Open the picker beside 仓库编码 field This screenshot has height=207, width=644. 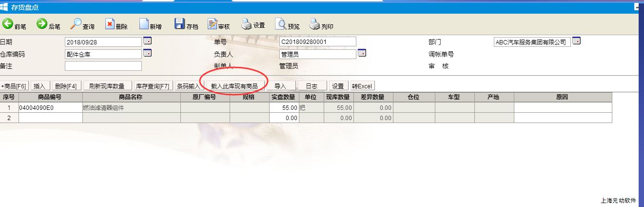147,53
